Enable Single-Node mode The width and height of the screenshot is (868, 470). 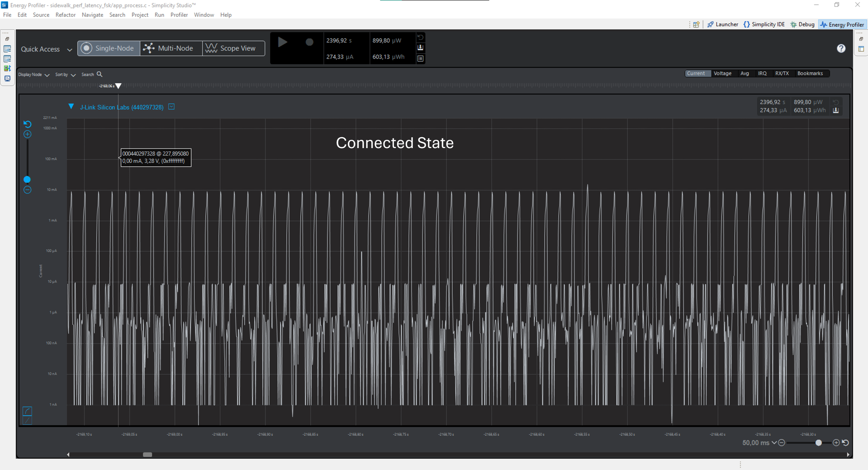pos(108,48)
